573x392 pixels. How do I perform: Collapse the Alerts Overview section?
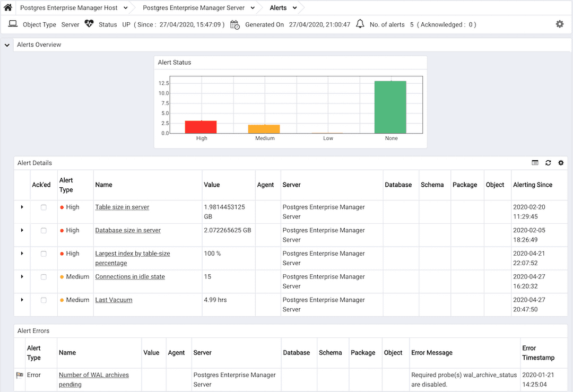(6, 45)
